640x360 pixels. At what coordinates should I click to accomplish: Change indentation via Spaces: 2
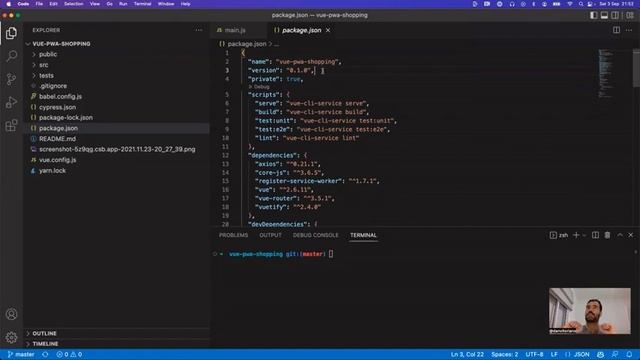(x=504, y=354)
